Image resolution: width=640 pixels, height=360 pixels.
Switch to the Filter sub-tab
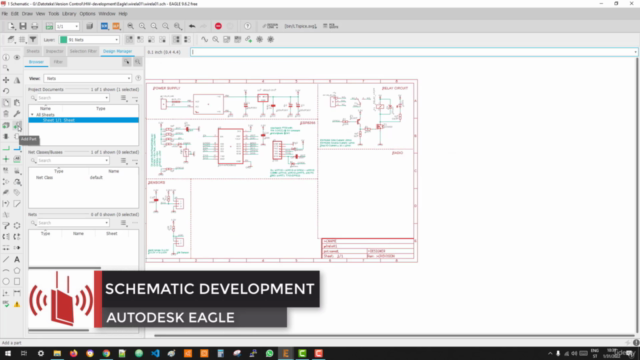[x=58, y=62]
